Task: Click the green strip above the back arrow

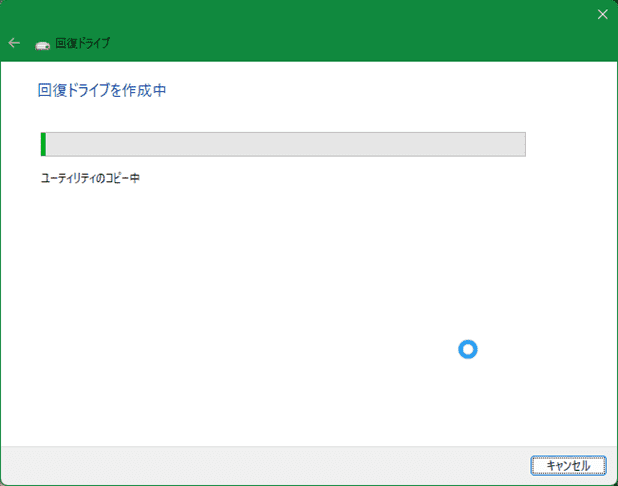Action: pyautogui.click(x=14, y=14)
